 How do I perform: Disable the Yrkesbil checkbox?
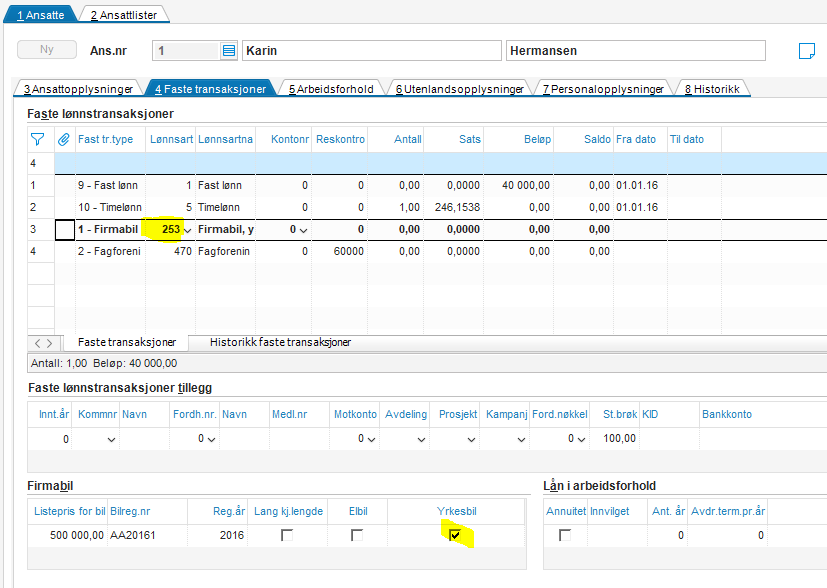click(456, 536)
